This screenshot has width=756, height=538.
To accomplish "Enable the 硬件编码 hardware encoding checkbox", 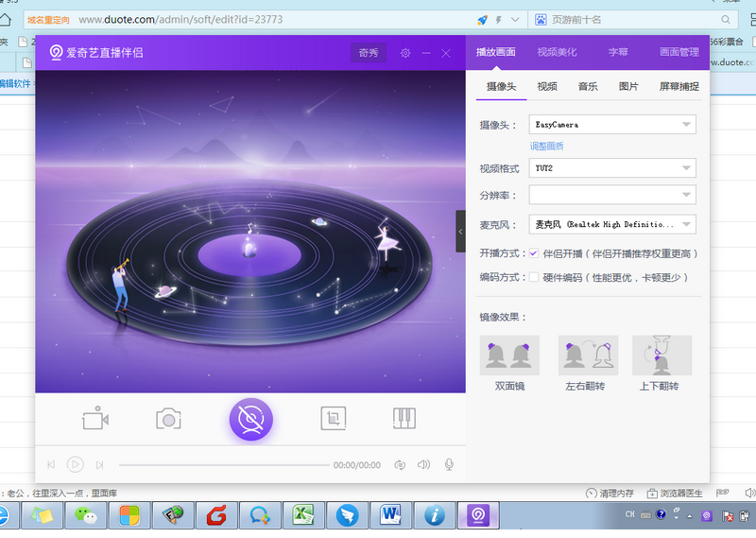I will pyautogui.click(x=534, y=278).
